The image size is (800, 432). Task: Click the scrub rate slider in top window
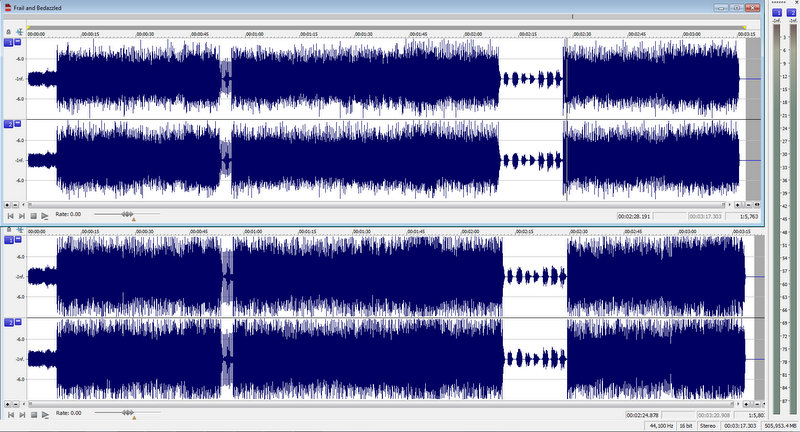point(127,214)
